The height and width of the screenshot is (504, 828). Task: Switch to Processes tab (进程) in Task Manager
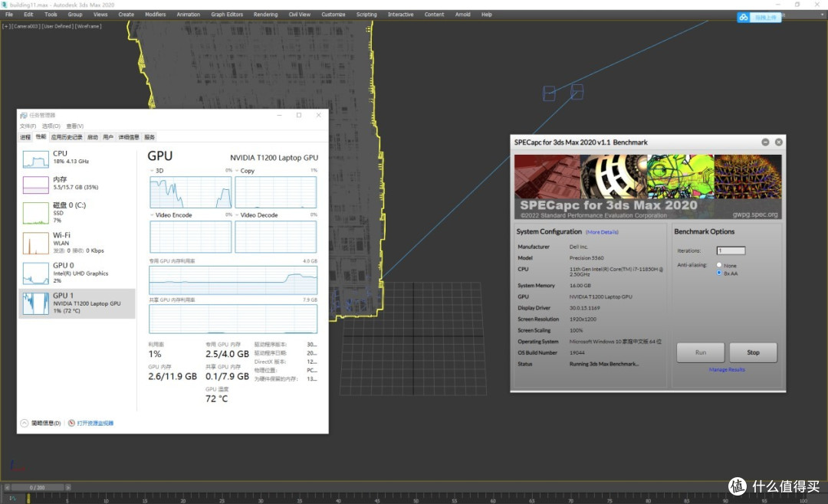click(25, 137)
